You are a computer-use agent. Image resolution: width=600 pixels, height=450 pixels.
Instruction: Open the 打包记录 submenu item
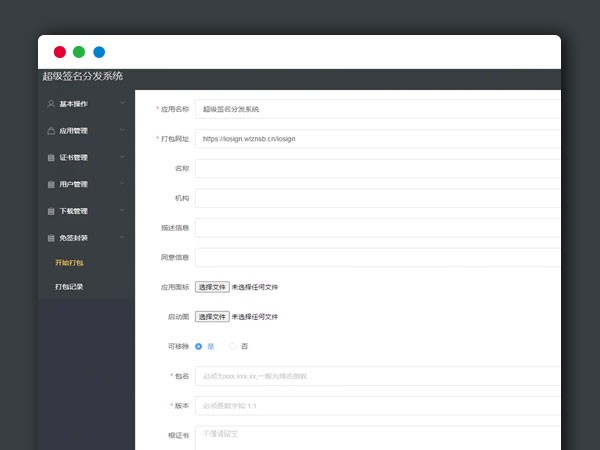(x=69, y=287)
